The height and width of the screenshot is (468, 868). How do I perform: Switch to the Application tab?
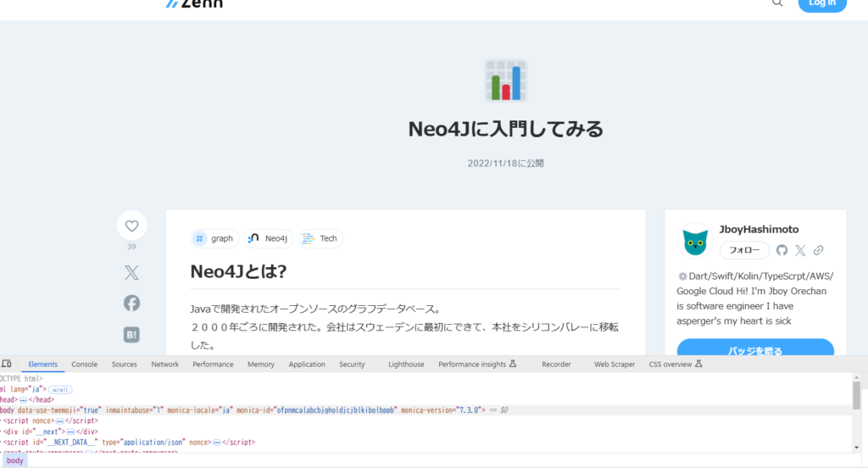coord(307,365)
